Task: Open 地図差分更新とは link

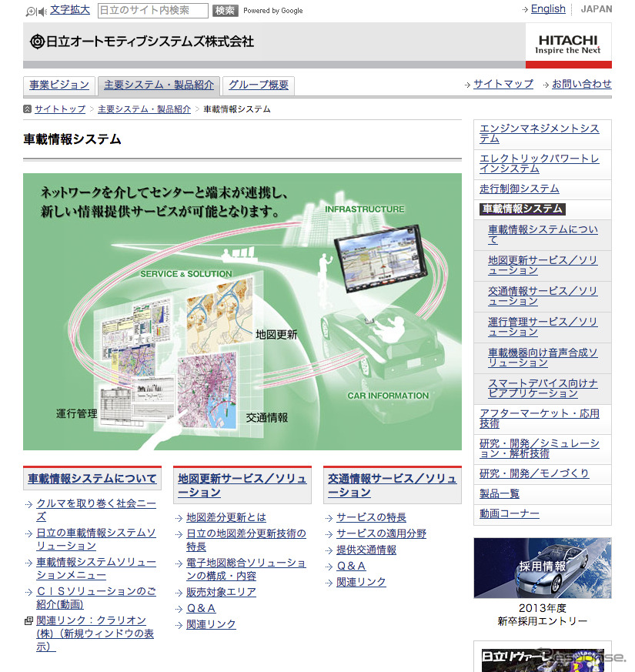Action: [x=226, y=517]
